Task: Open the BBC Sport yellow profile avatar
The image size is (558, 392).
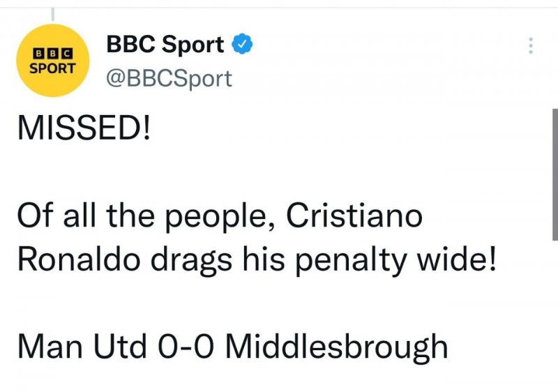Action: click(54, 61)
